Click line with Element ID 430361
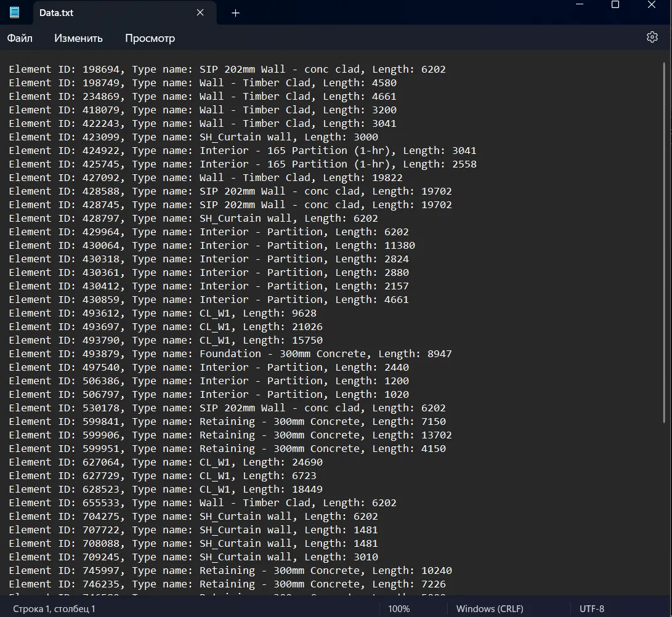672x617 pixels. click(x=209, y=273)
